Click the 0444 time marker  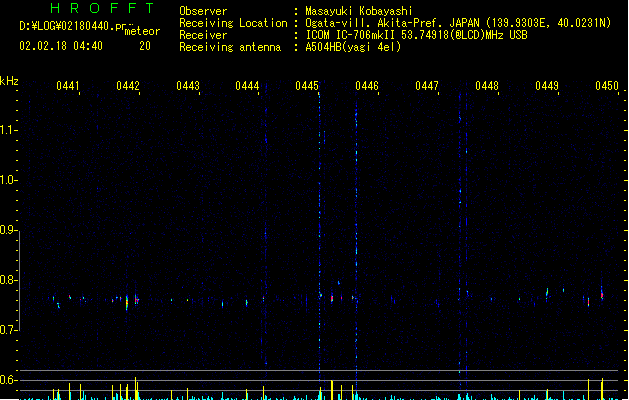(x=247, y=86)
